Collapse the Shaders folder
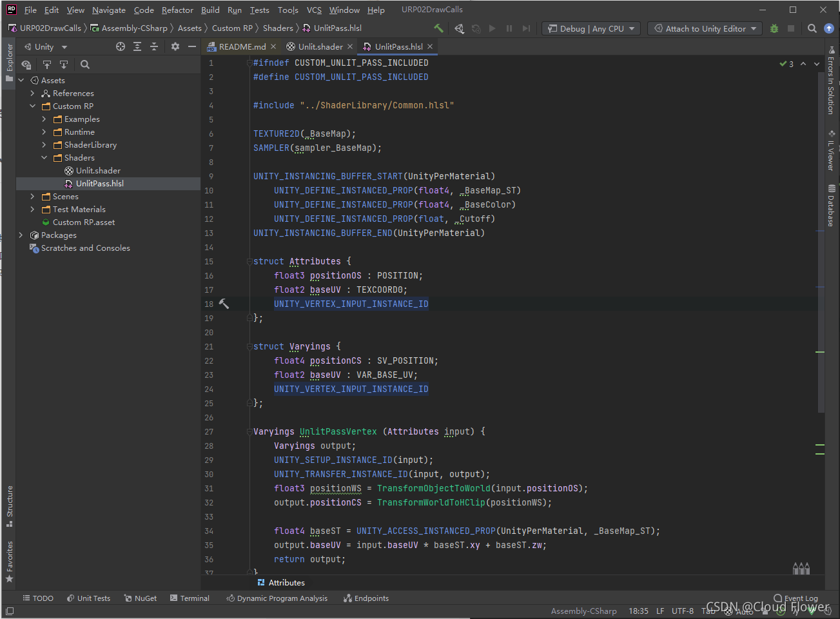The height and width of the screenshot is (619, 840). tap(44, 157)
